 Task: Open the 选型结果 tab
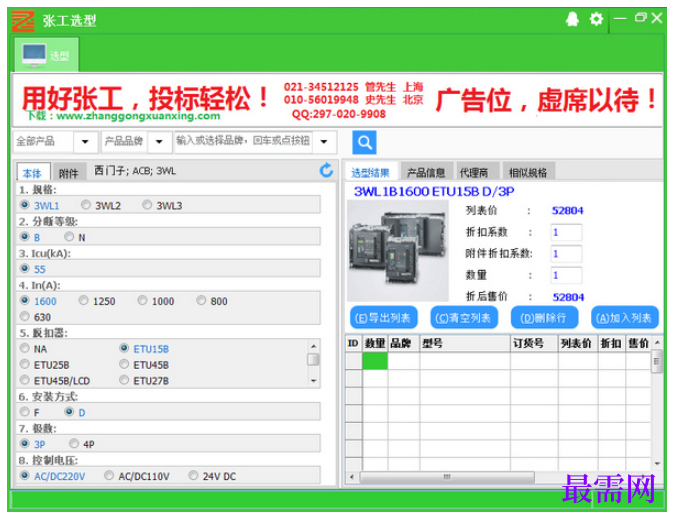tap(370, 172)
